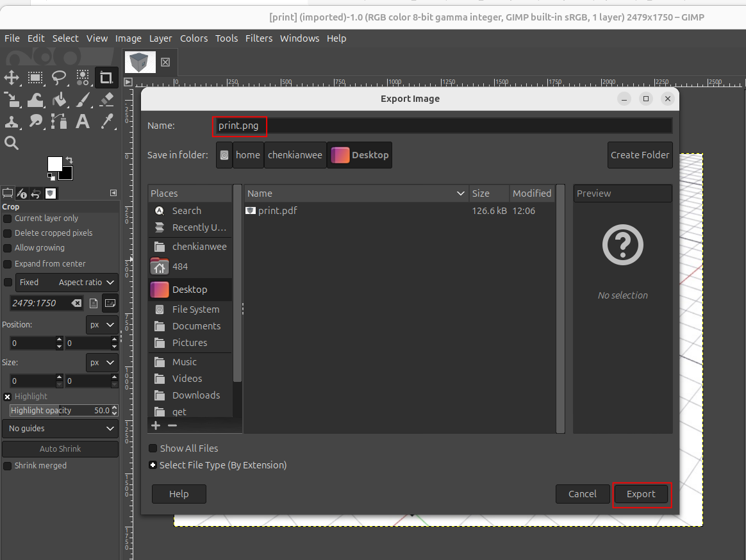Click the white foreground color swatch

pos(54,164)
